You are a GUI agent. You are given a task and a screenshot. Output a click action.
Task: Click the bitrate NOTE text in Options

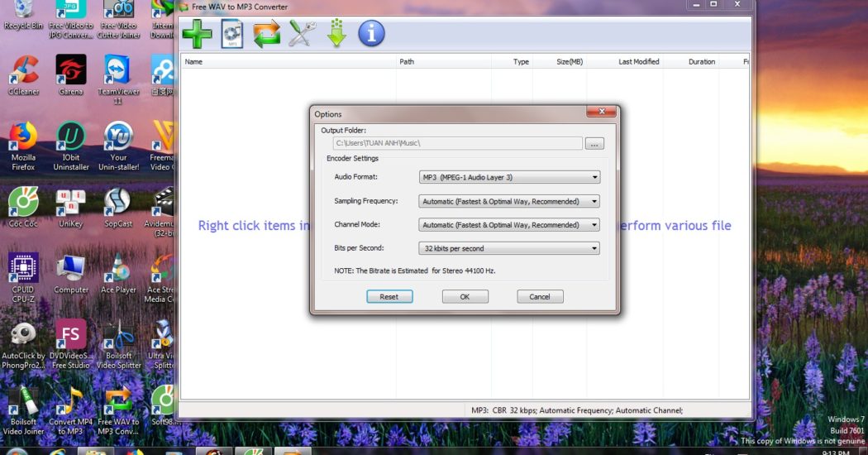tap(415, 271)
